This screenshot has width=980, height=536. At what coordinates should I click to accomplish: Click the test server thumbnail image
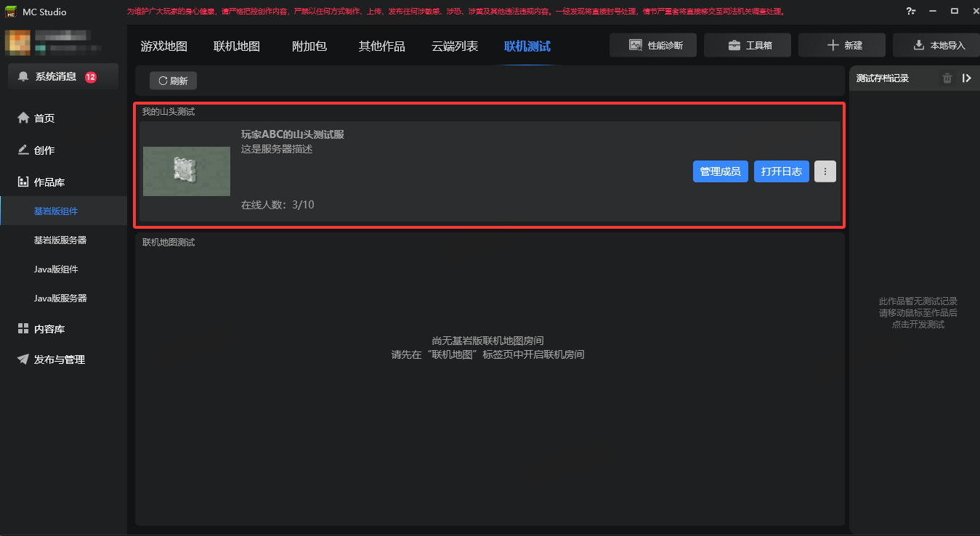(187, 171)
